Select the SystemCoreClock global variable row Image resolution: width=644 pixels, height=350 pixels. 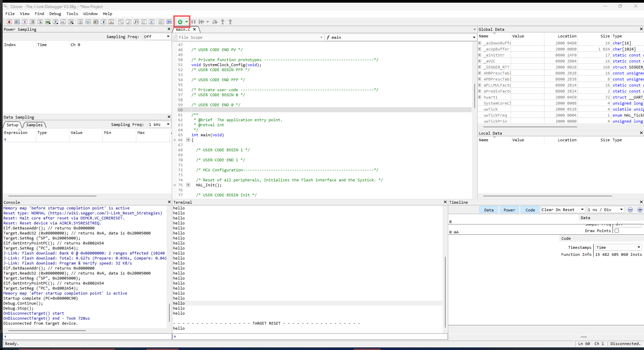pyautogui.click(x=560, y=103)
